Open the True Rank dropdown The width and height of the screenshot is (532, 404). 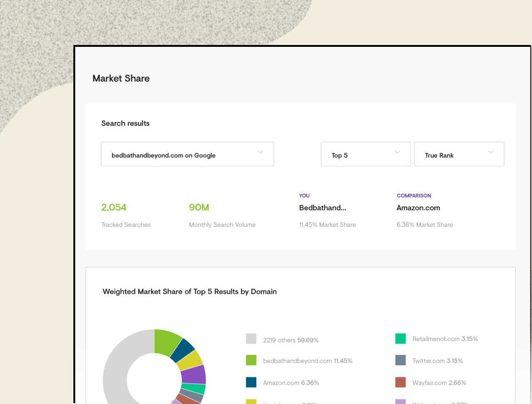(459, 154)
